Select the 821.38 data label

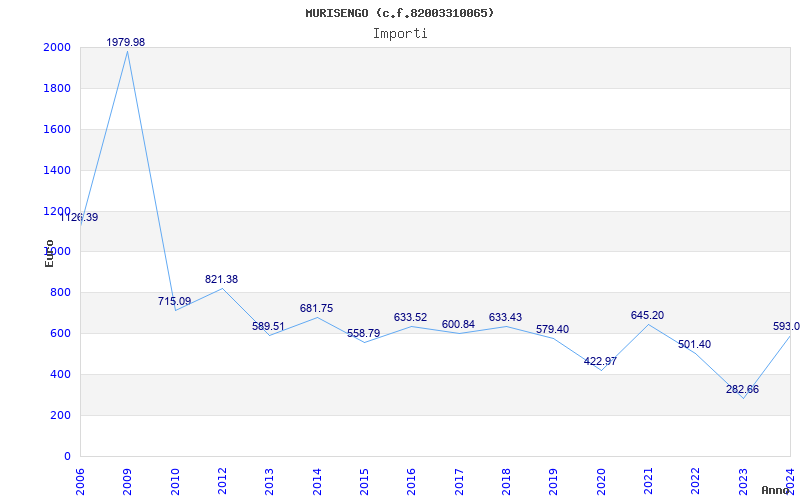pyautogui.click(x=221, y=279)
